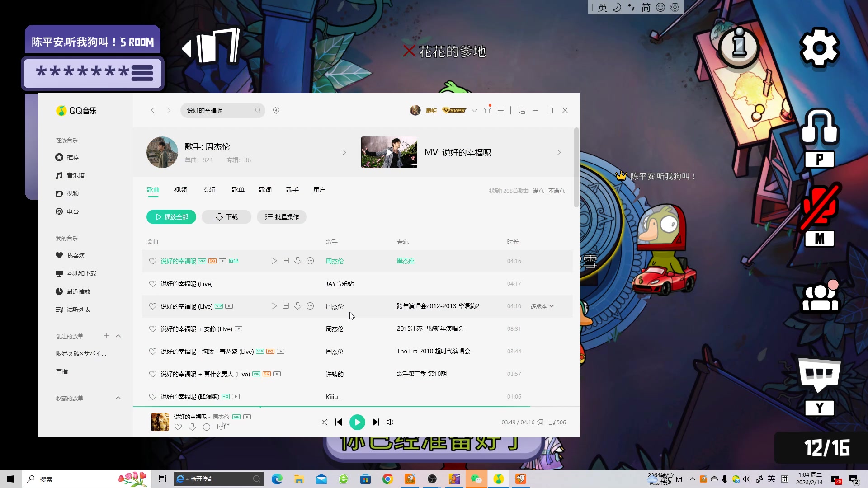Like 说好的幸福呢 (Live) by JAY音乐站
868x488 pixels.
coord(153,284)
